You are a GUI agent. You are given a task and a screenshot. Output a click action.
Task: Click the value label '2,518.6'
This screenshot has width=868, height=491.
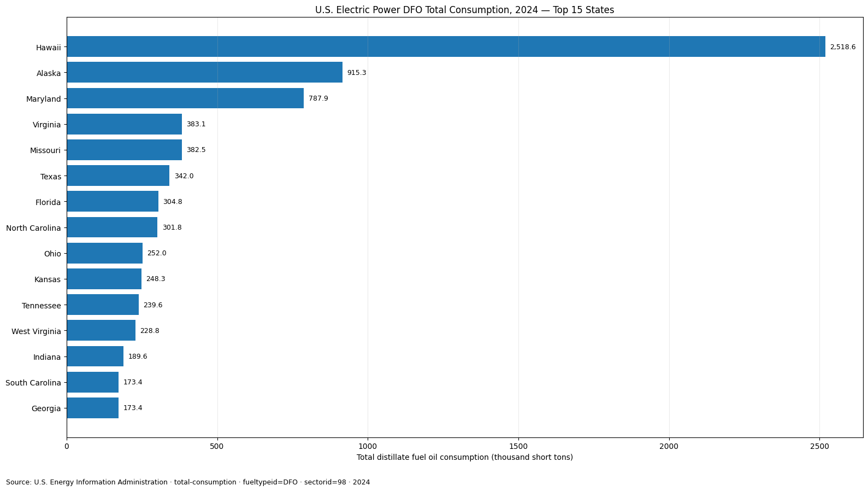[843, 47]
